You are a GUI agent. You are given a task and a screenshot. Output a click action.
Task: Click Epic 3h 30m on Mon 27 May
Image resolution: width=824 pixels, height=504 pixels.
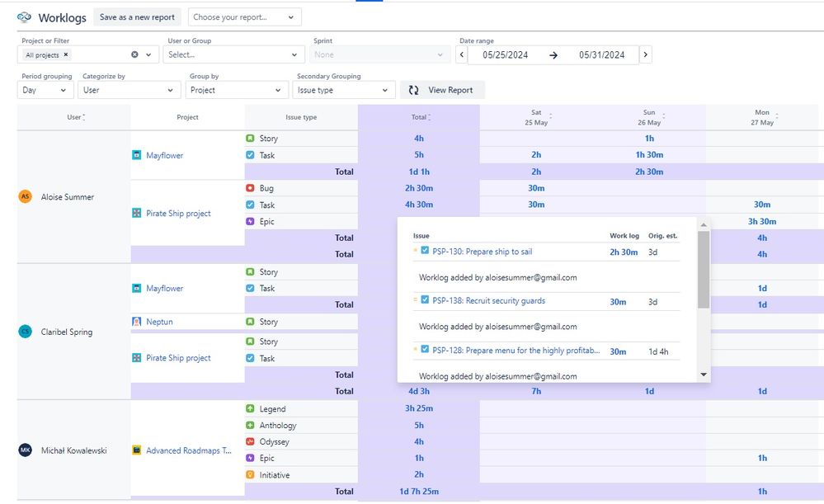click(x=762, y=221)
